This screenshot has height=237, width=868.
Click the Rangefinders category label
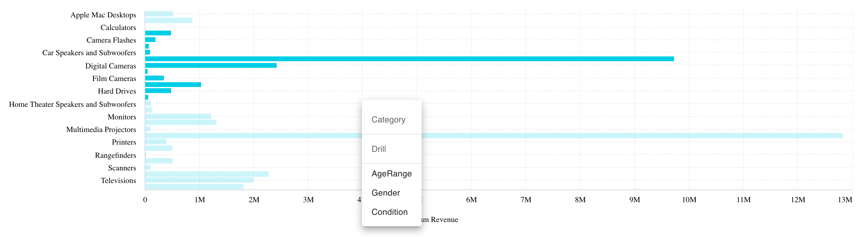[x=116, y=155]
